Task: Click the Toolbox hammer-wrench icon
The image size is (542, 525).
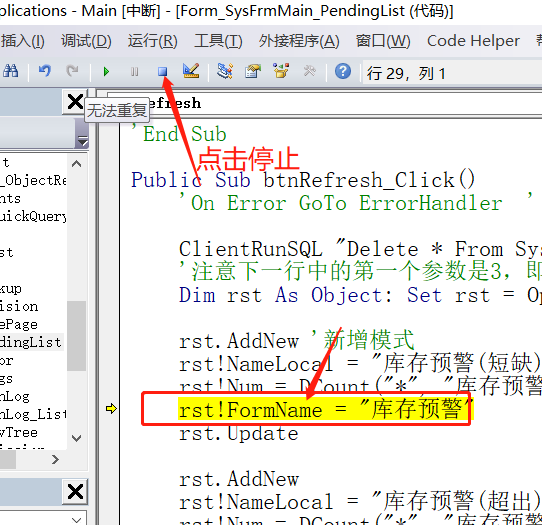Action: 309,71
